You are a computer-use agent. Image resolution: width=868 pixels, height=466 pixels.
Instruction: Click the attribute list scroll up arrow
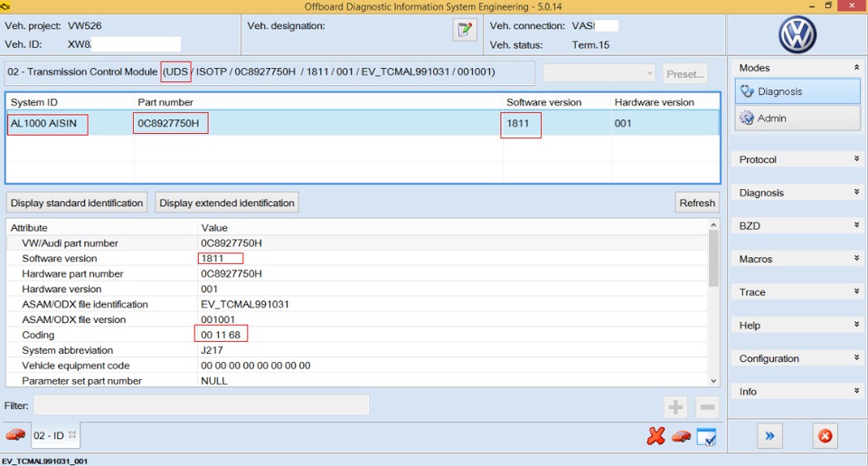coord(713,225)
